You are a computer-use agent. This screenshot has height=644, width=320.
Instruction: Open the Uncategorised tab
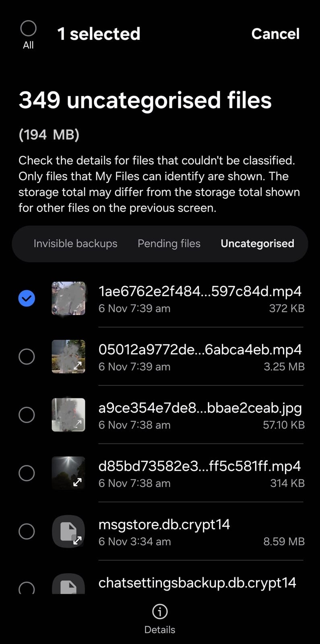coord(257,244)
